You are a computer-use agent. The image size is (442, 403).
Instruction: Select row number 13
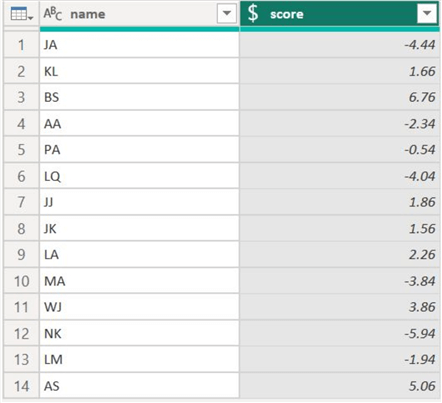point(21,360)
